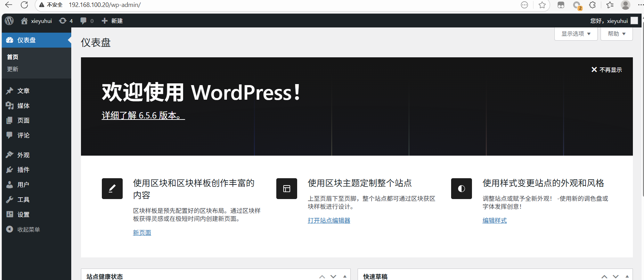Click the layout block theme icon tile
The image size is (644, 280).
click(287, 189)
